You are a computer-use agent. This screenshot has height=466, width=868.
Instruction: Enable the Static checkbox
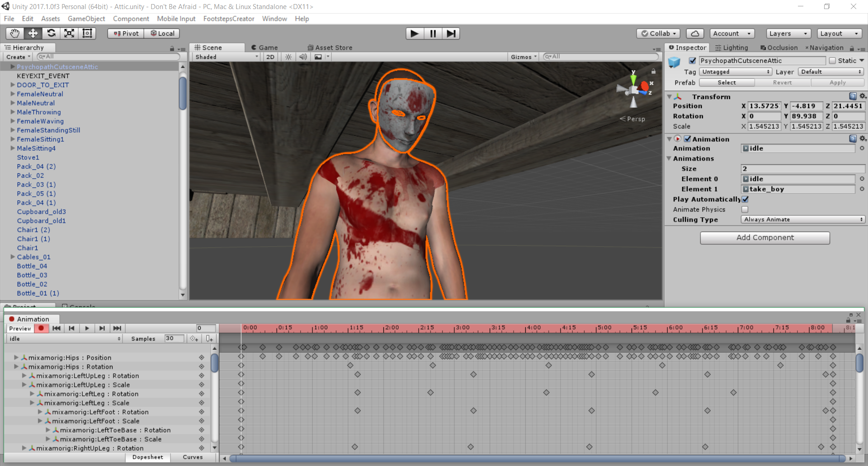click(832, 61)
